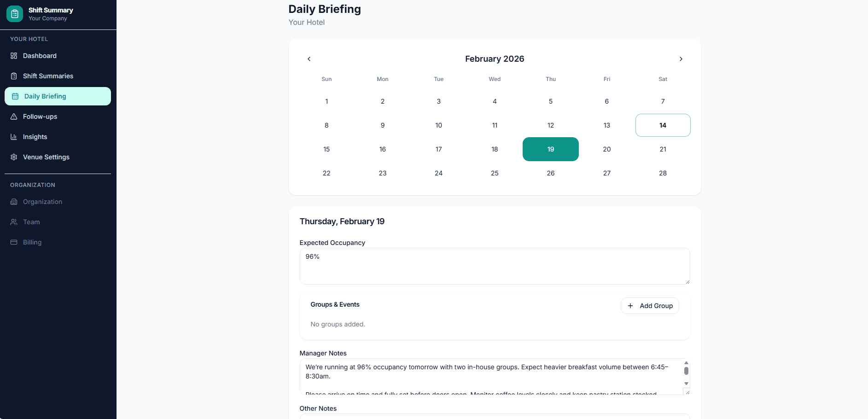Go to previous month using the left chevron
Viewport: 868px width, 419px height.
[x=309, y=59]
